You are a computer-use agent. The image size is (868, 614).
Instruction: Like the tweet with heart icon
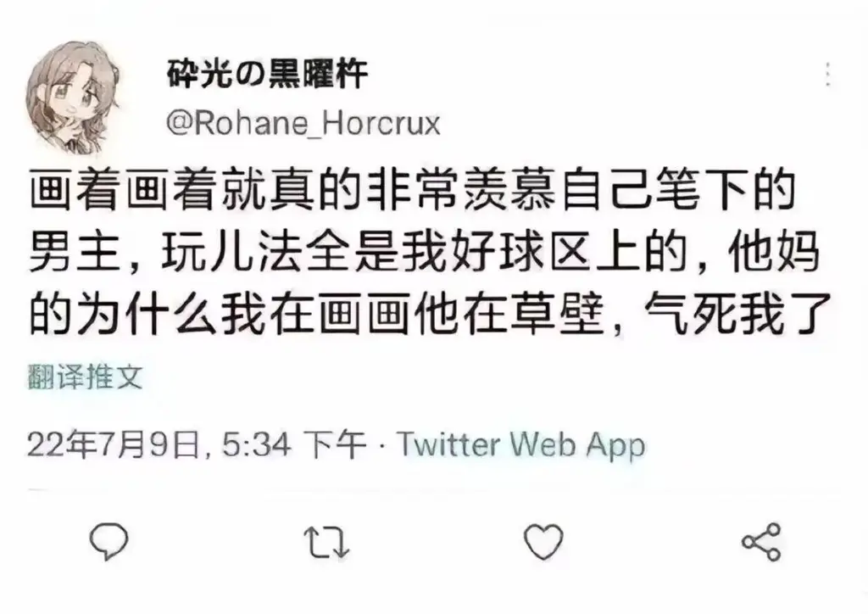pyautogui.click(x=543, y=541)
